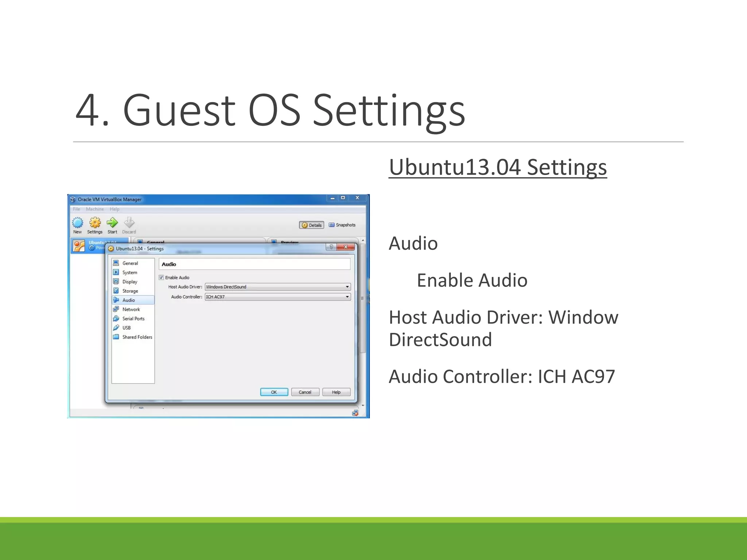Open the General settings category
Screen dimensions: 747x560
133,263
